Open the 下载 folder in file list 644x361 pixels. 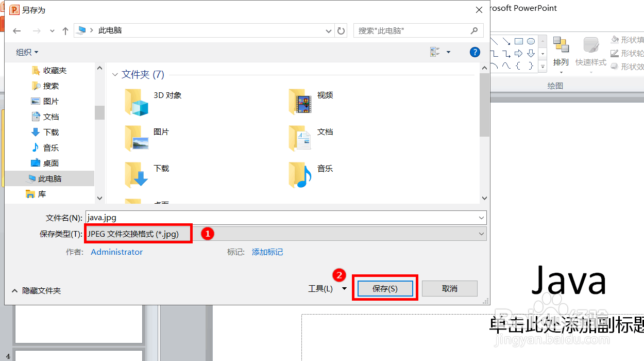click(x=147, y=174)
